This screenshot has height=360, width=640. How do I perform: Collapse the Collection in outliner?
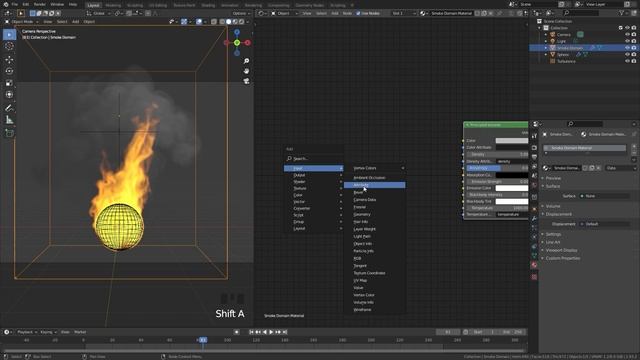click(540, 28)
